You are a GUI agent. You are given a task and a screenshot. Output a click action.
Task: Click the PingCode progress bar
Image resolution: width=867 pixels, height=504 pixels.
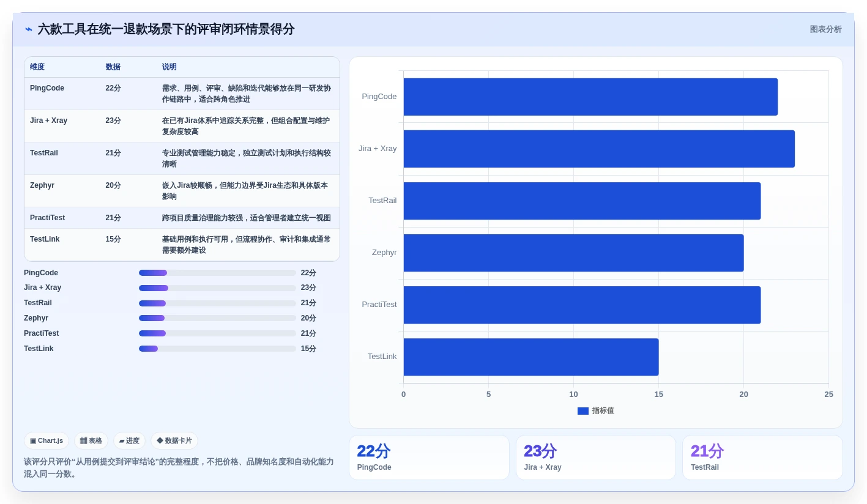click(217, 273)
